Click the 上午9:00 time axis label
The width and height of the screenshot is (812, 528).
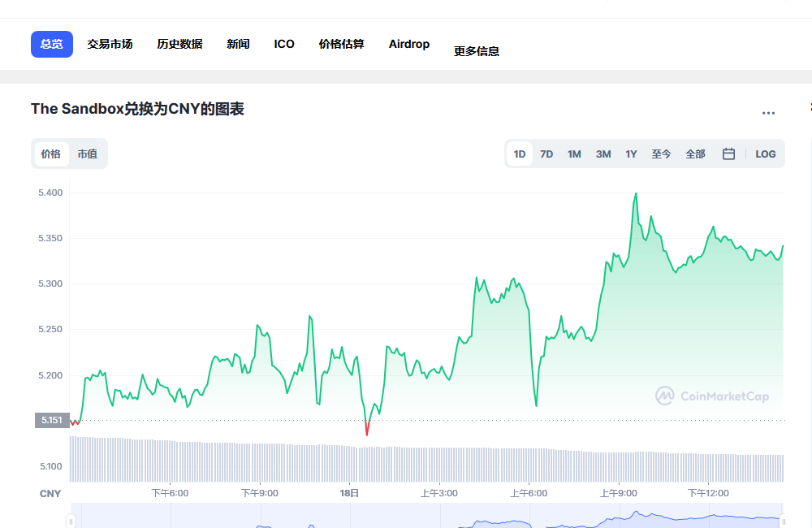tap(618, 493)
